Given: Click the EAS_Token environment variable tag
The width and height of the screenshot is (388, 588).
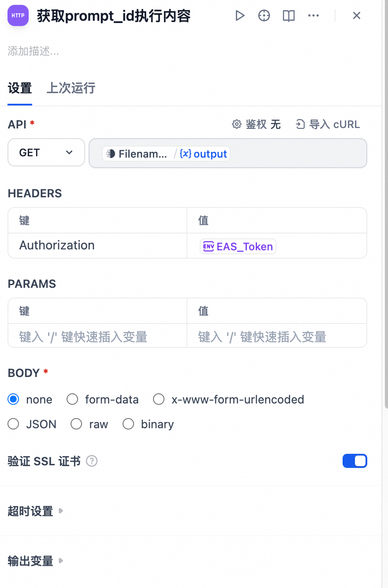Looking at the screenshot, I should (238, 246).
